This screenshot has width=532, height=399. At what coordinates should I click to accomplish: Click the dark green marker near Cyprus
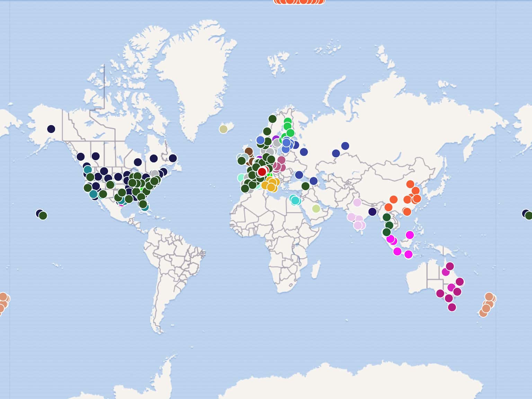coord(305,186)
